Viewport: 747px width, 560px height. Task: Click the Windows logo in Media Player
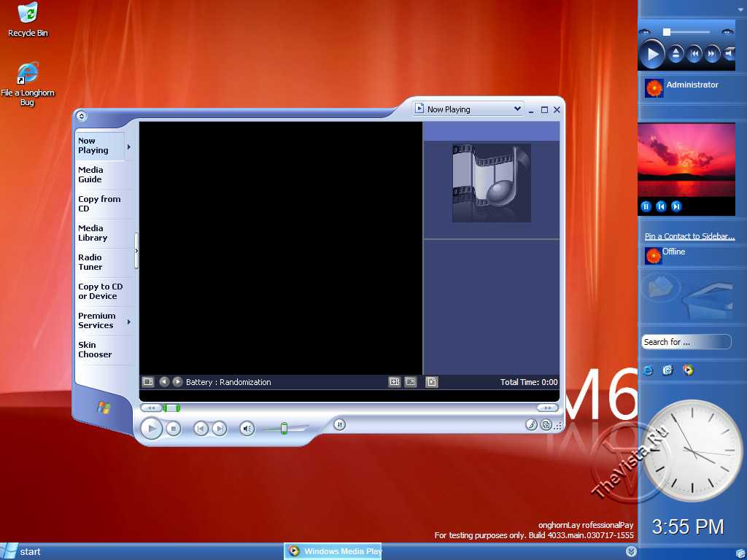point(104,407)
